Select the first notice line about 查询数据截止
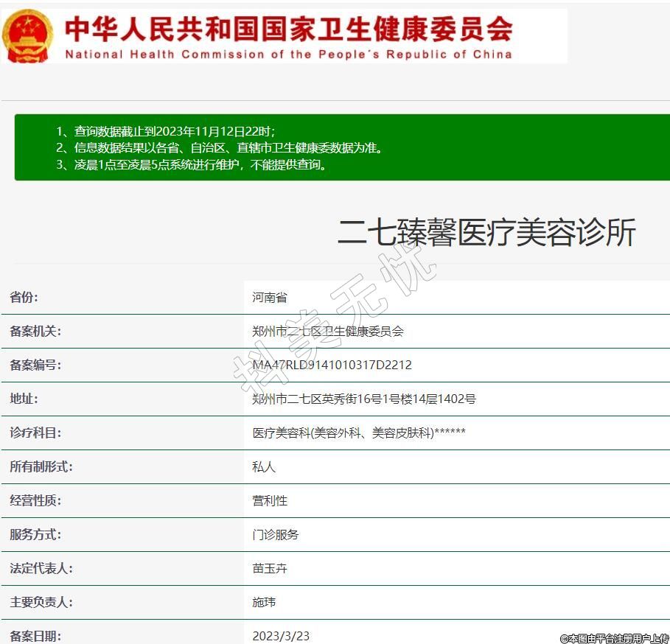 (x=166, y=131)
